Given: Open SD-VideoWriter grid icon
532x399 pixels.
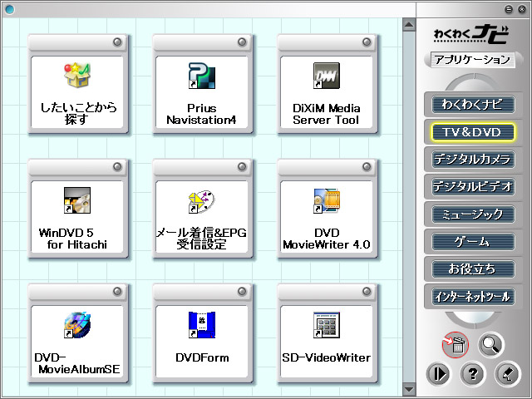Looking at the screenshot, I should (327, 325).
